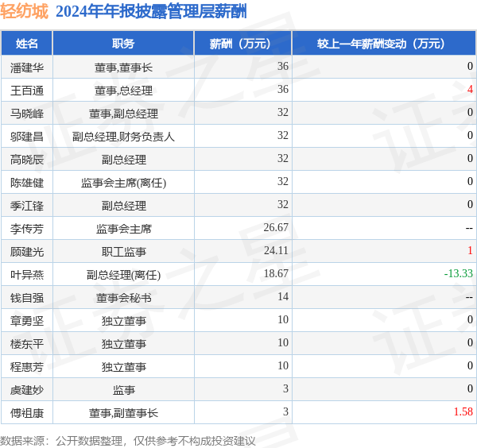Click 王百通's salary value 36
This screenshot has height=448, width=477.
[282, 89]
